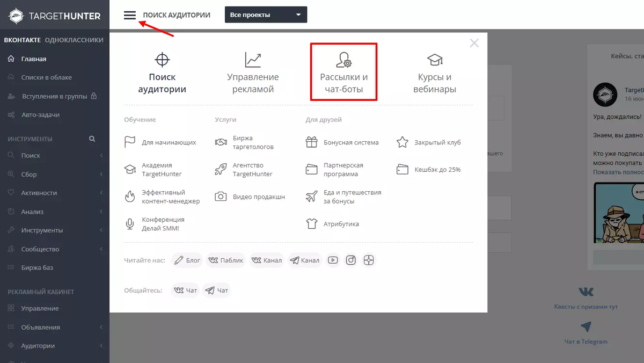Click the Еда и путешествия airplane icon
Viewport: 644px width, 363px height.
click(x=312, y=197)
